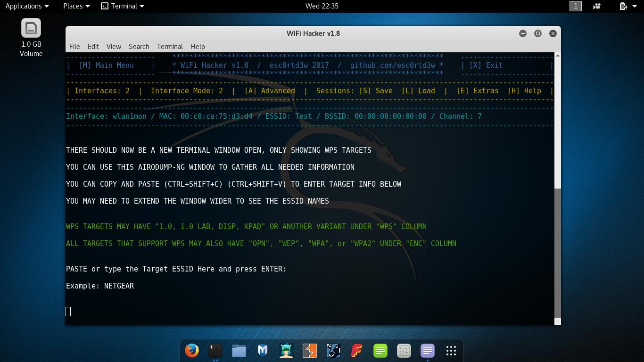Click the scrollbar up arrow
Image resolution: width=644 pixels, height=362 pixels.
(558, 56)
